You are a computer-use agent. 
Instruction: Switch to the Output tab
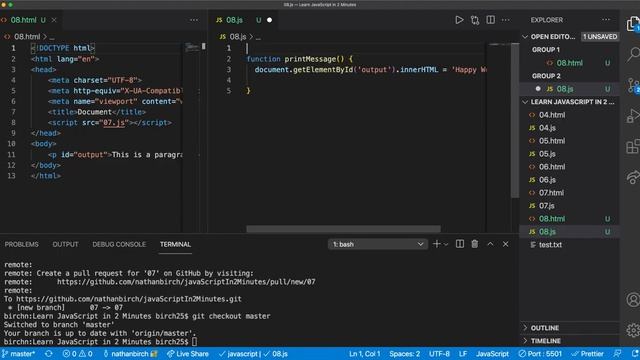pos(65,244)
